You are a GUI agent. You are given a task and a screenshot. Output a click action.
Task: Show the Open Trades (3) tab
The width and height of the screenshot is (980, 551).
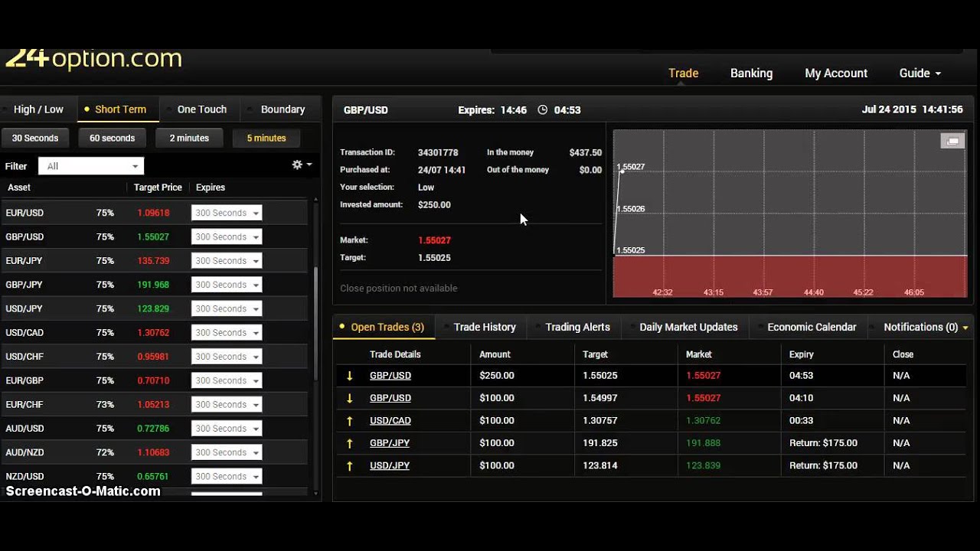click(383, 327)
